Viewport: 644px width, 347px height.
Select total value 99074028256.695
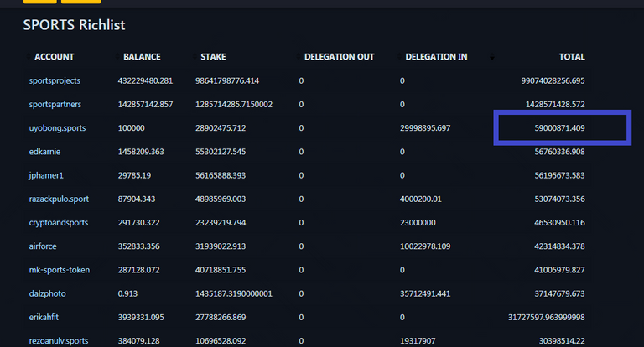[x=553, y=81]
